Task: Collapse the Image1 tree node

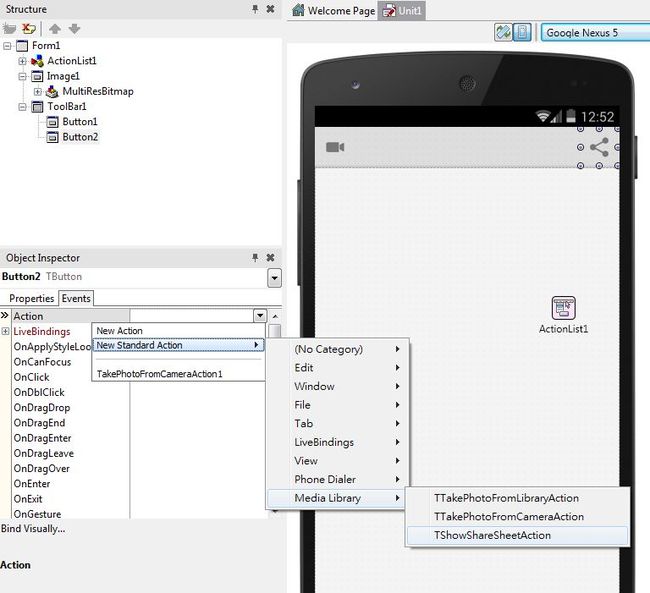Action: pos(22,76)
